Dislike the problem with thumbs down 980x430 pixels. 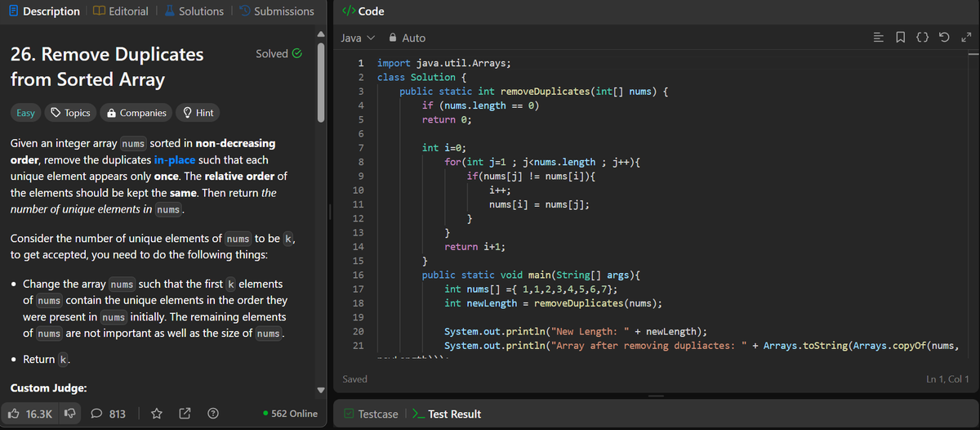click(x=69, y=414)
